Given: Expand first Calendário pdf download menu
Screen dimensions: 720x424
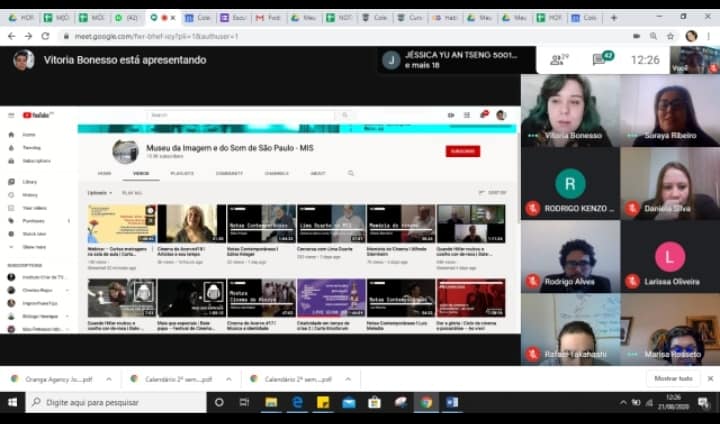Looking at the screenshot, I should 229,379.
